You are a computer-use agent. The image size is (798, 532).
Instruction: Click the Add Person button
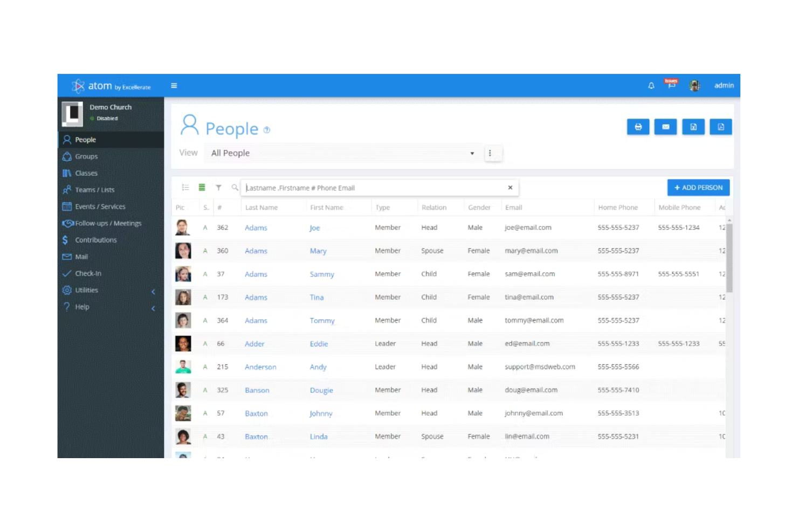point(699,188)
